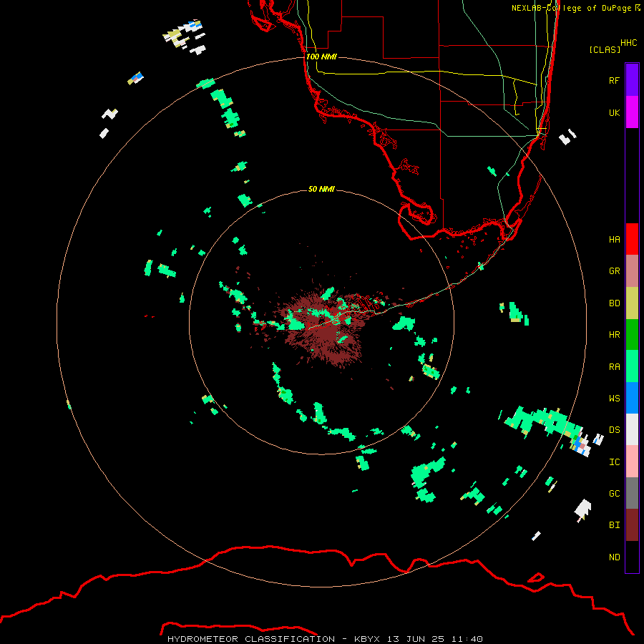
Task: Click the 'BI' legend label
Action: click(614, 525)
